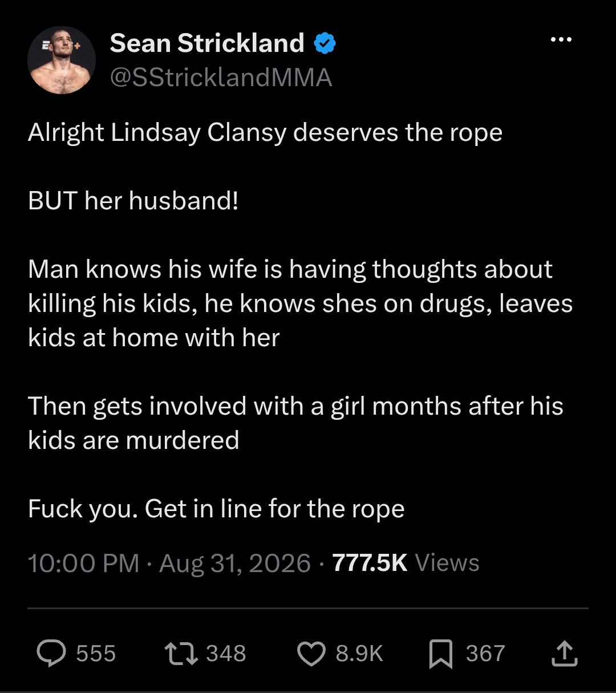Open the 10:00 PM timestamp link

tap(83, 563)
